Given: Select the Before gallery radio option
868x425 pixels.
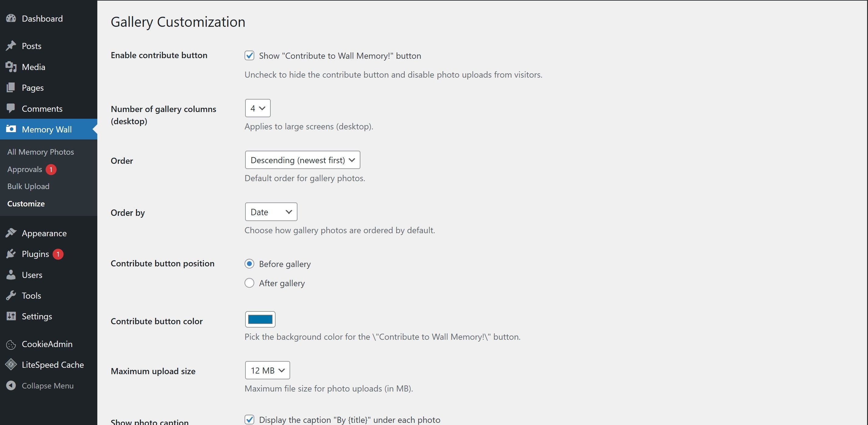Looking at the screenshot, I should 249,264.
